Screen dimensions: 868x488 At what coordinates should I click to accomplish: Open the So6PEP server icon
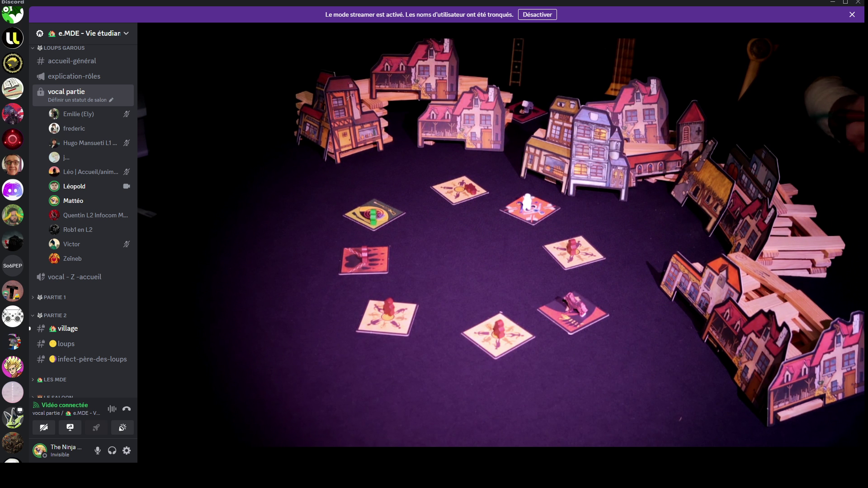pos(13,266)
